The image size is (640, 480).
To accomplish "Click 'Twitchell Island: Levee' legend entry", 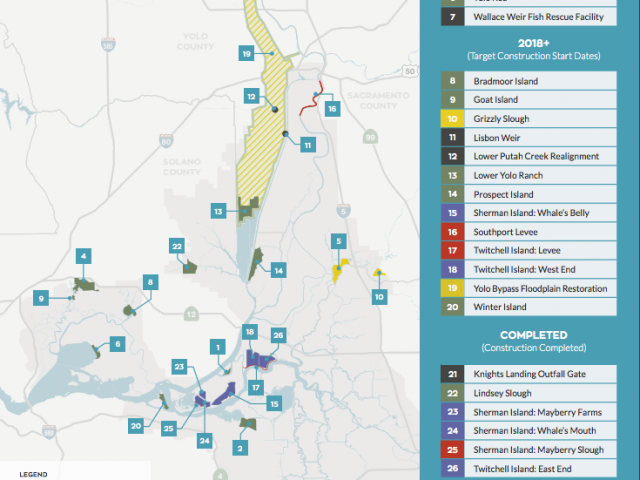I will click(529, 250).
